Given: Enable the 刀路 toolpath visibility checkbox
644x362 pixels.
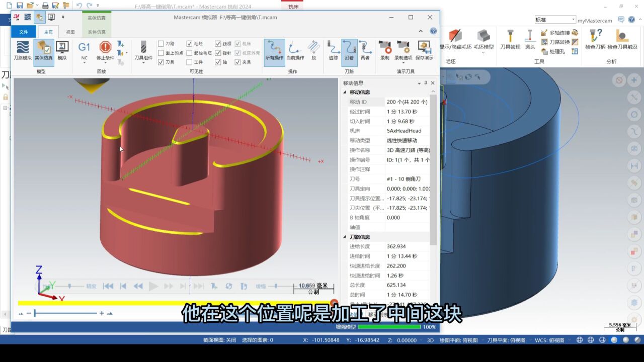Looking at the screenshot, I should click(161, 43).
